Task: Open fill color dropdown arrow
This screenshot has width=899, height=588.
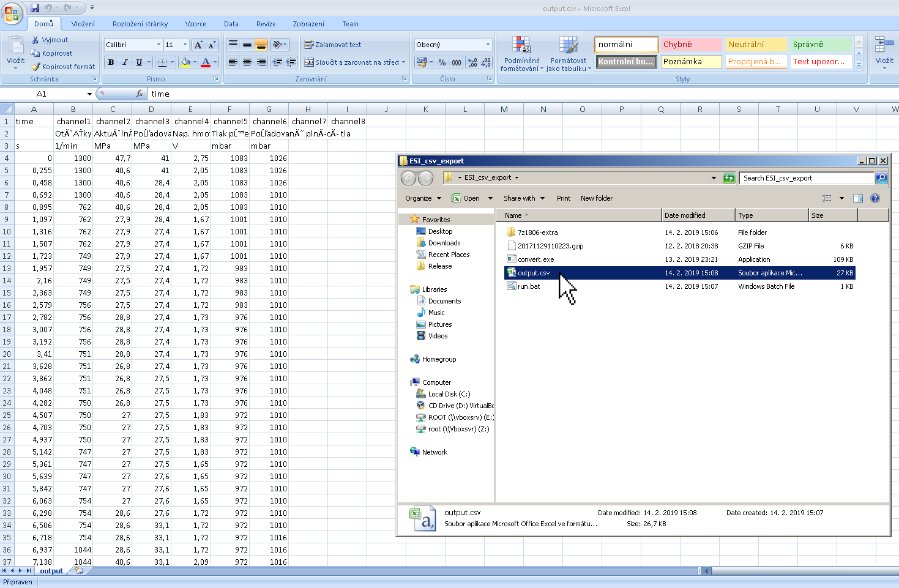Action: pyautogui.click(x=195, y=62)
